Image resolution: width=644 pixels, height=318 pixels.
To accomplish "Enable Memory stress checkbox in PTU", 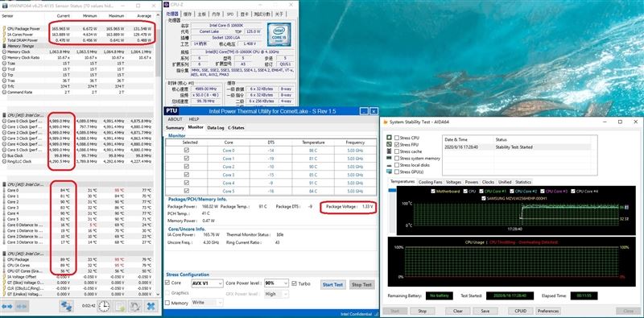I will tap(167, 303).
